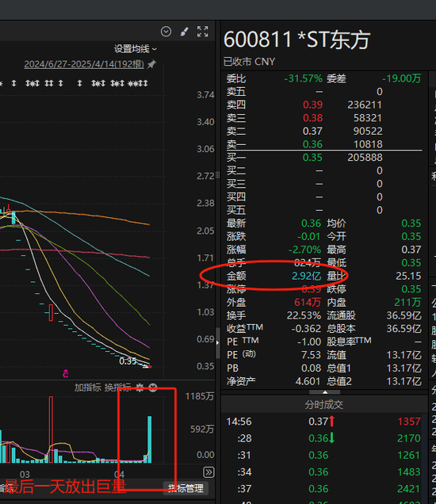Image resolution: width=436 pixels, height=504 pixels.
Task: Click the splitter arrow between chart and quotes
Action: tap(218, 343)
